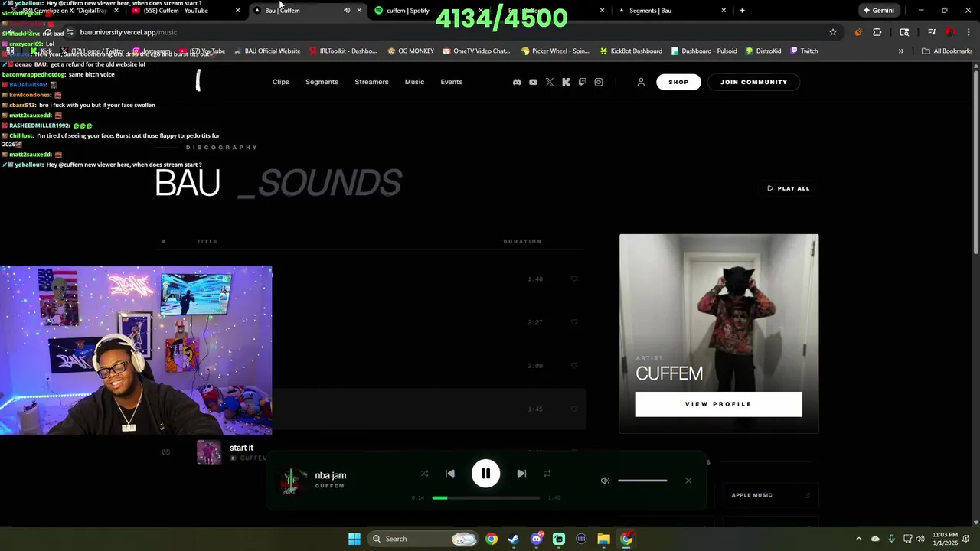
Task: Close the music player bar
Action: point(688,481)
